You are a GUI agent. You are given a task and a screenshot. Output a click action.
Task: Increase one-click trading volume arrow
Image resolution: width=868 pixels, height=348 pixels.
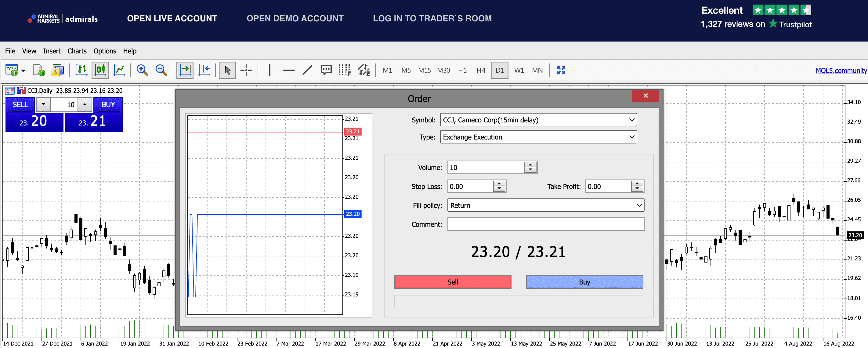[85, 104]
